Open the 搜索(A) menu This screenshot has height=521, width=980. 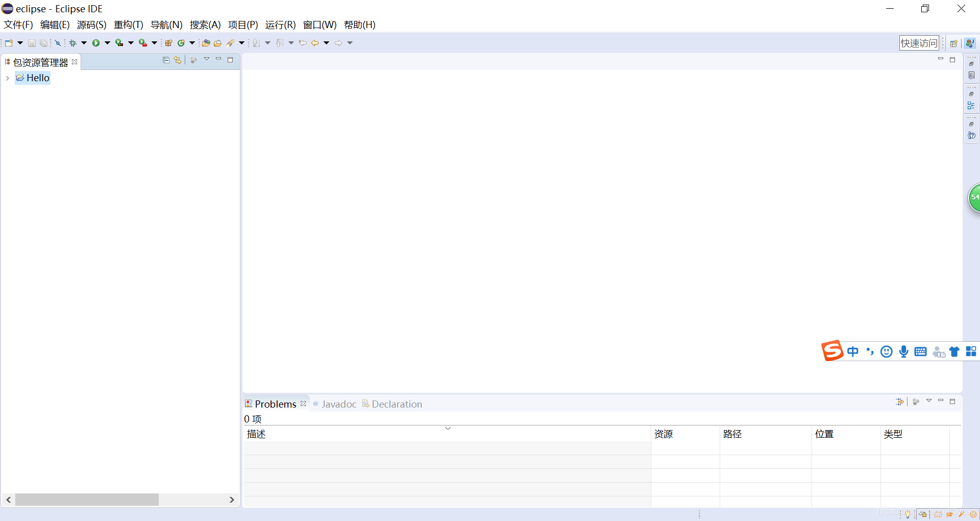tap(205, 25)
